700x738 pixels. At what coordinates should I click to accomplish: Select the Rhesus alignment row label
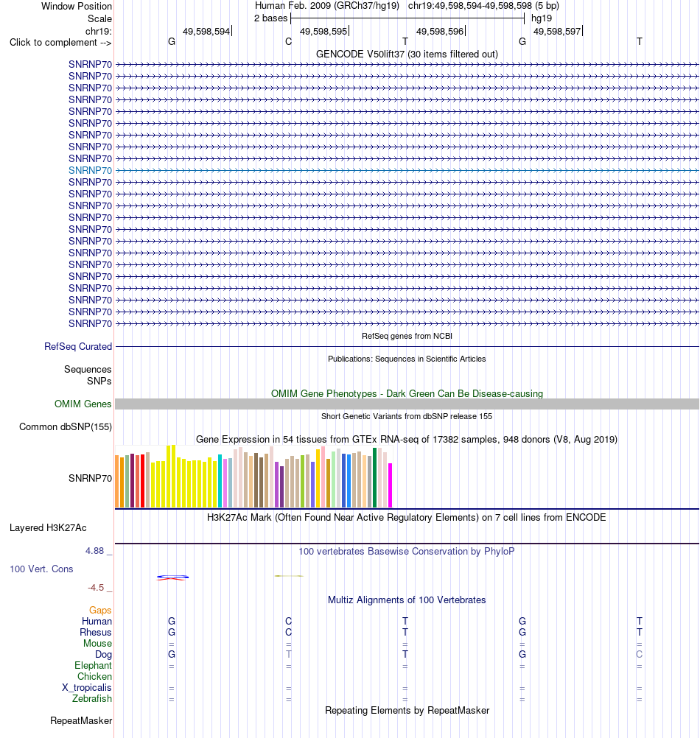(x=96, y=632)
